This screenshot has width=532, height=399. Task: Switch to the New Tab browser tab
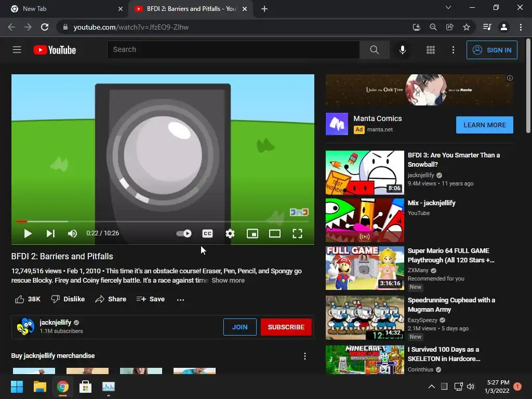(x=64, y=9)
